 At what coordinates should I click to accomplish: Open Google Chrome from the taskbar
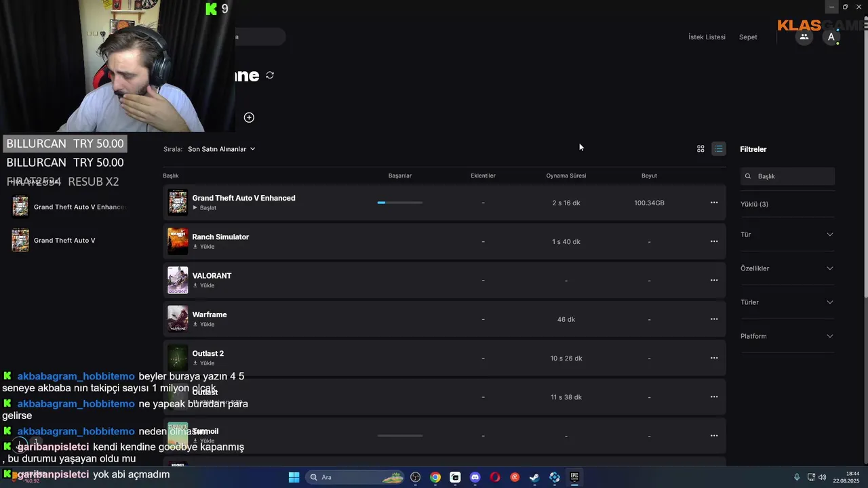tap(435, 477)
